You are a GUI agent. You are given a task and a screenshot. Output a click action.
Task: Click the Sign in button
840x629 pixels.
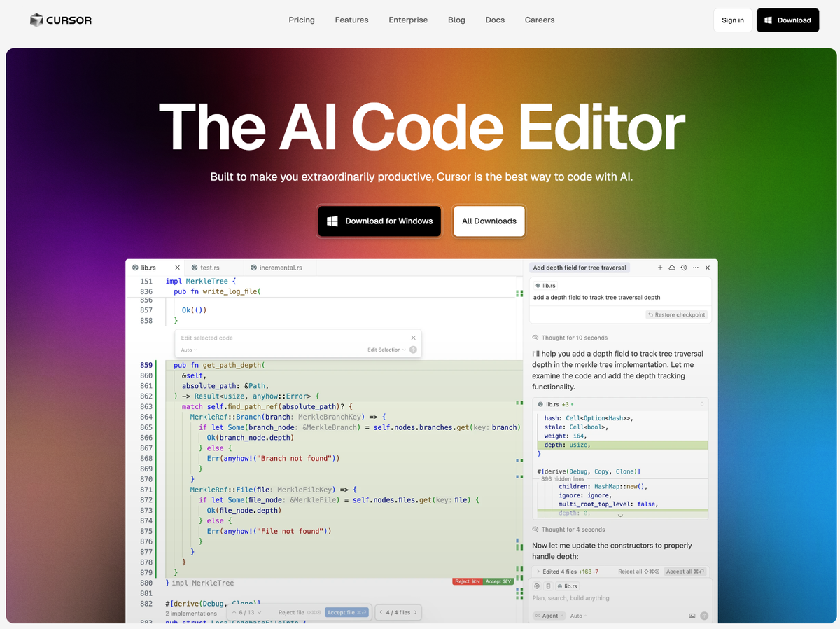pos(733,20)
